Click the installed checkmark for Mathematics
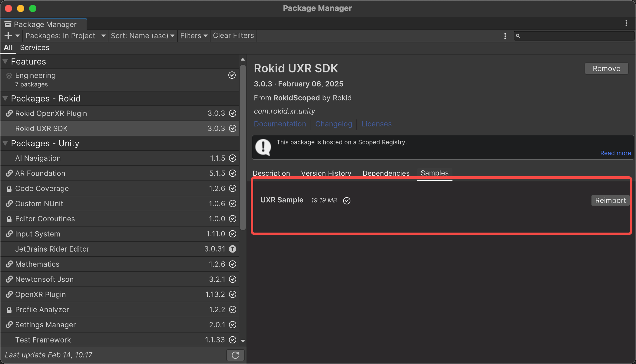Screen dimensions: 636x364 (x=233, y=264)
